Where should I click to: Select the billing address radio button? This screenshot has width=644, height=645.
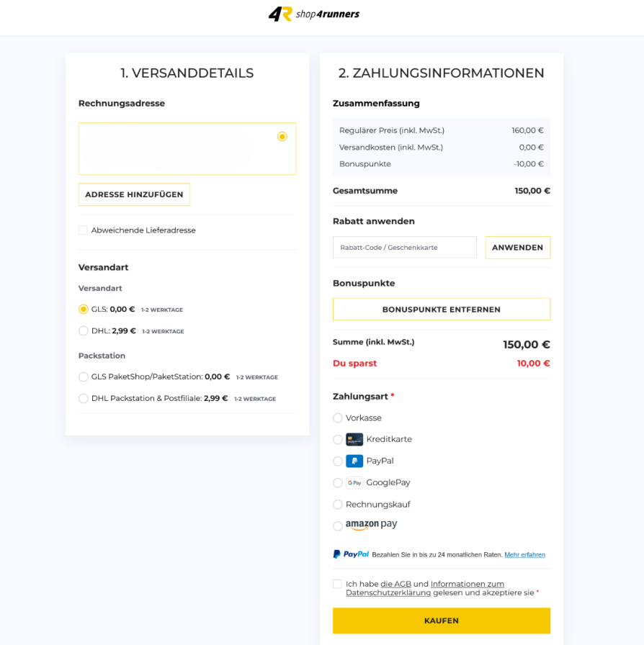(282, 137)
